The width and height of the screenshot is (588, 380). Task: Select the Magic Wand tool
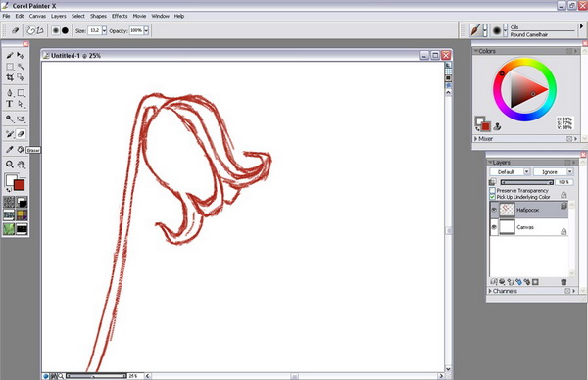21,67
